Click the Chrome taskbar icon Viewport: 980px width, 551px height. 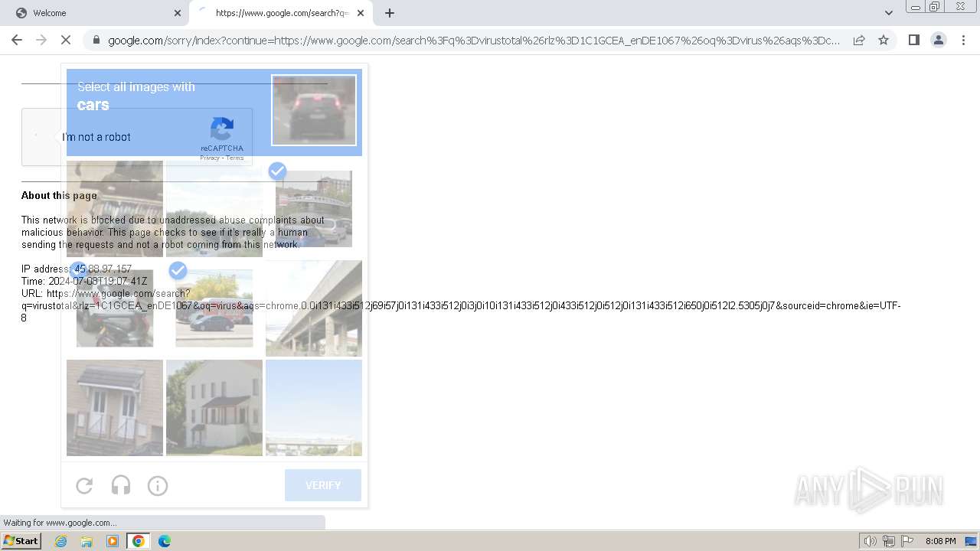138,541
